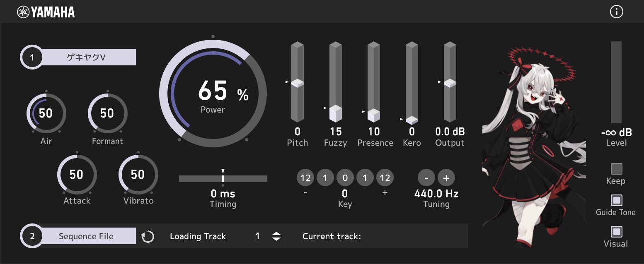Click the Timing slider bar
The width and height of the screenshot is (644, 264).
(223, 178)
